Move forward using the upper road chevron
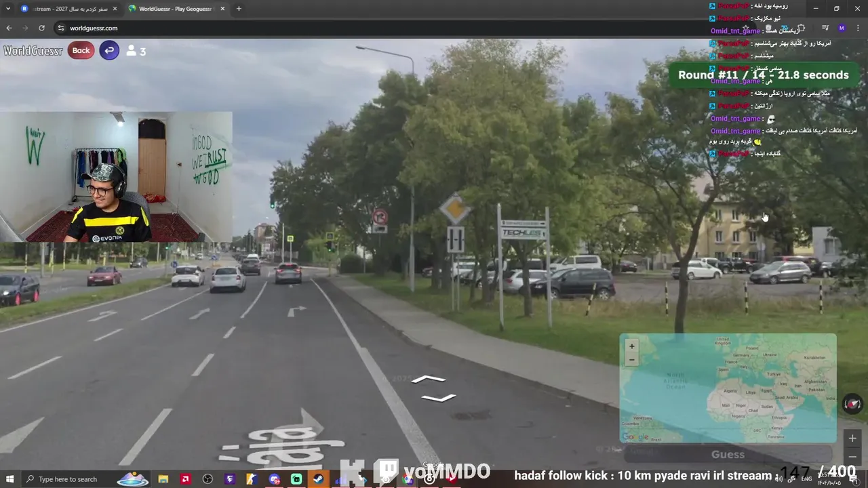Screen dimensions: 868x488 pos(429,380)
